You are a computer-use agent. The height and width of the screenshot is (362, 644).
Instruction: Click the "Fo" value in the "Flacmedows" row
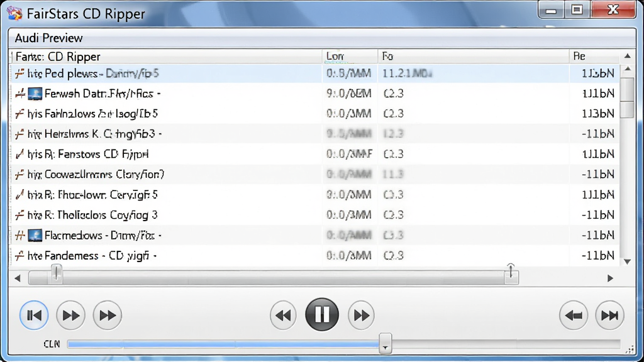coord(394,235)
